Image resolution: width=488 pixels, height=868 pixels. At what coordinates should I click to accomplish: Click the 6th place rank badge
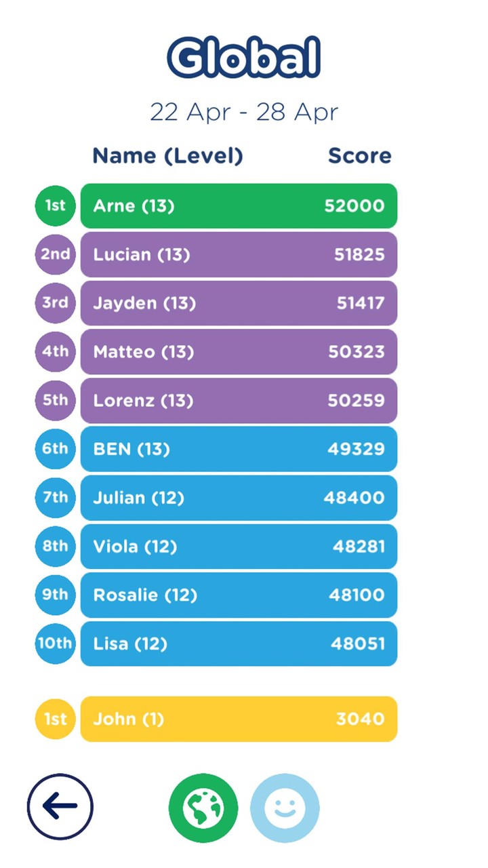pyautogui.click(x=55, y=449)
